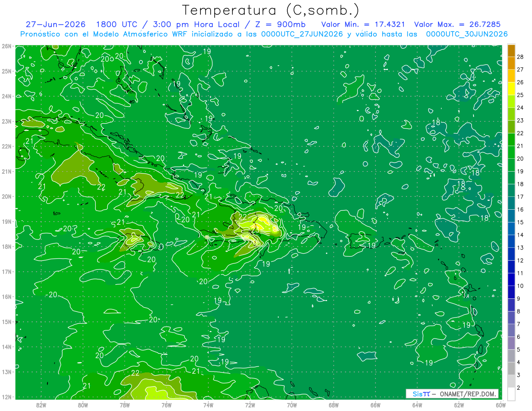Click the 16N latitude axis label
532x411 pixels.
tap(6, 296)
